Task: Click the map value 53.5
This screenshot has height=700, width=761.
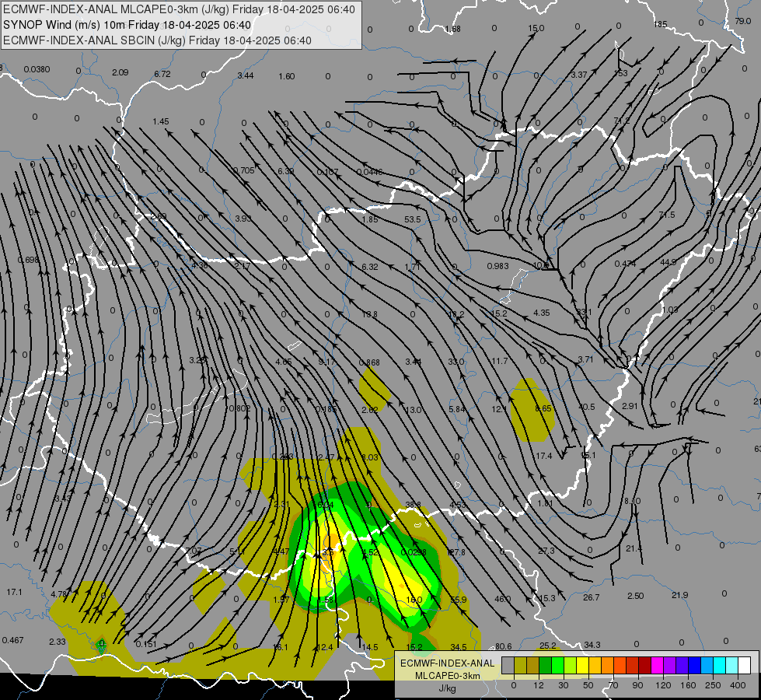Action: pyautogui.click(x=413, y=219)
